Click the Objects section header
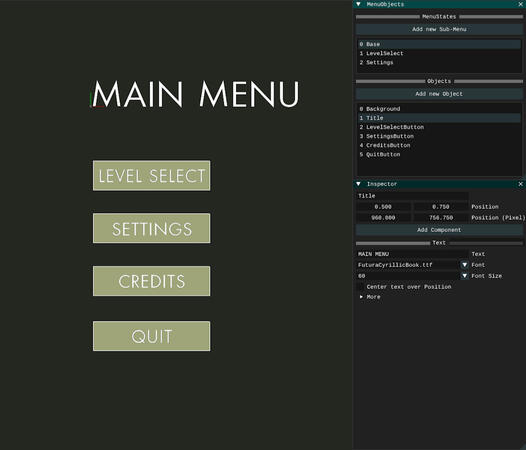The image size is (526, 450). 439,81
